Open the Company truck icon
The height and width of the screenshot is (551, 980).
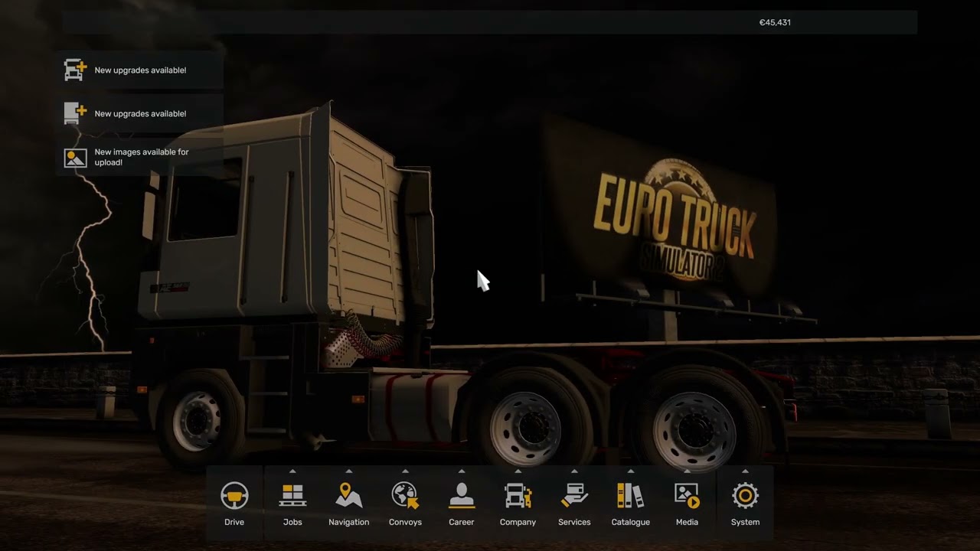[518, 496]
